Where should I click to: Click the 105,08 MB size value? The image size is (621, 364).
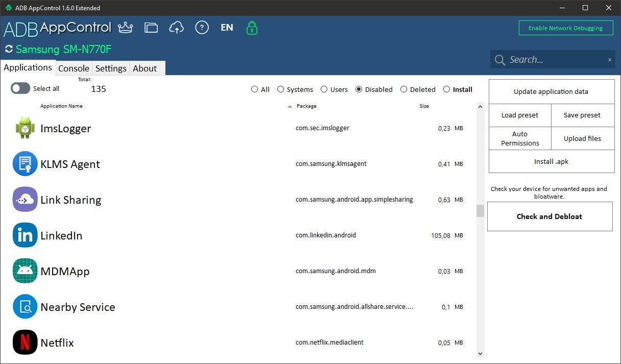pyautogui.click(x=447, y=236)
